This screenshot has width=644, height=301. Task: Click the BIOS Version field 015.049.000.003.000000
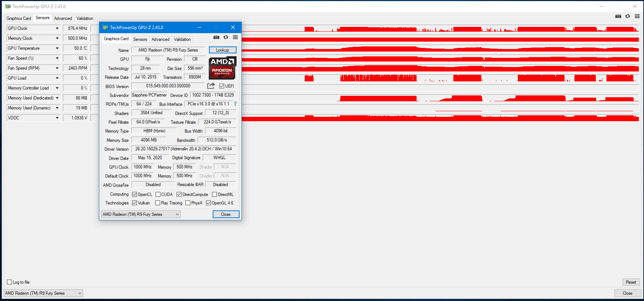(168, 86)
